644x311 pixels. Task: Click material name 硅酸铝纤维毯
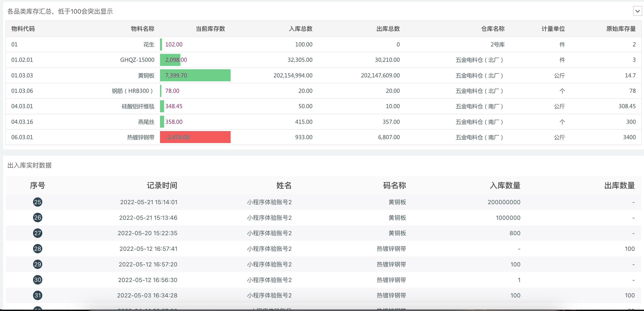point(138,106)
